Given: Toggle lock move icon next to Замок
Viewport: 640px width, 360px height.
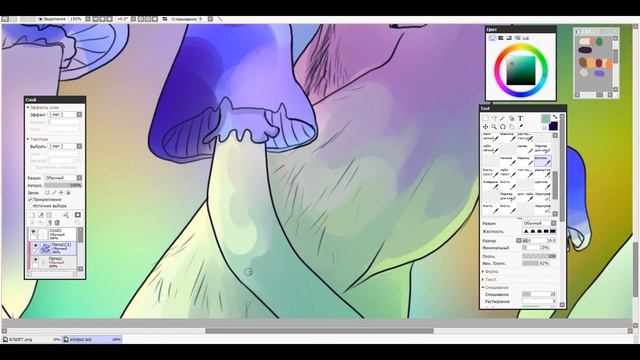Looking at the screenshot, I should pos(61,192).
